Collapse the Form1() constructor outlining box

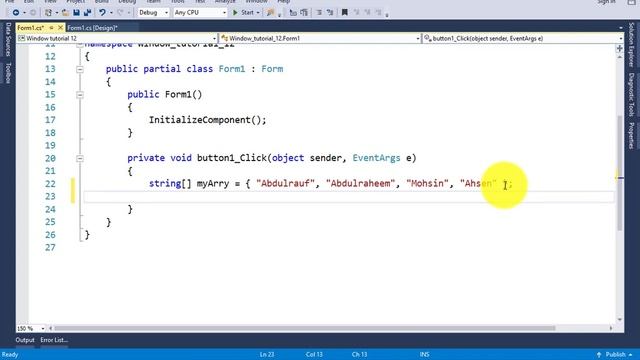(x=80, y=95)
